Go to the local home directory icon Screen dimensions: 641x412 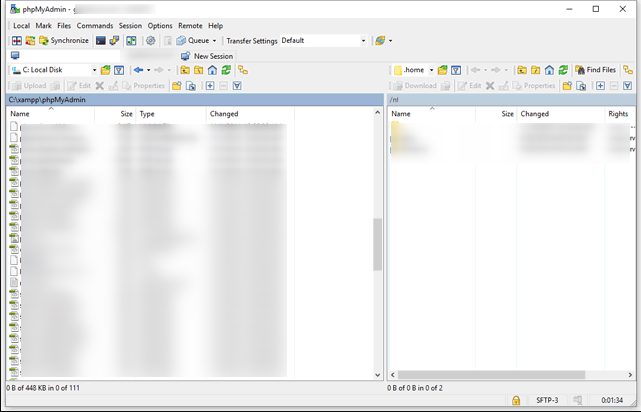pos(212,70)
